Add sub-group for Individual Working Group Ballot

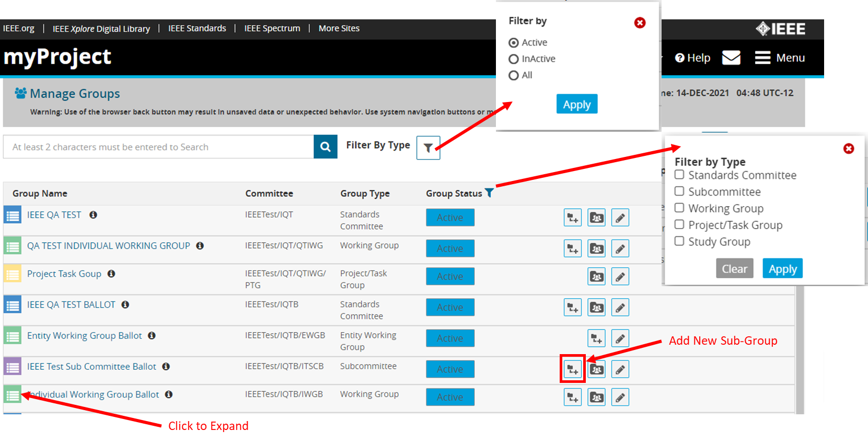coord(573,398)
